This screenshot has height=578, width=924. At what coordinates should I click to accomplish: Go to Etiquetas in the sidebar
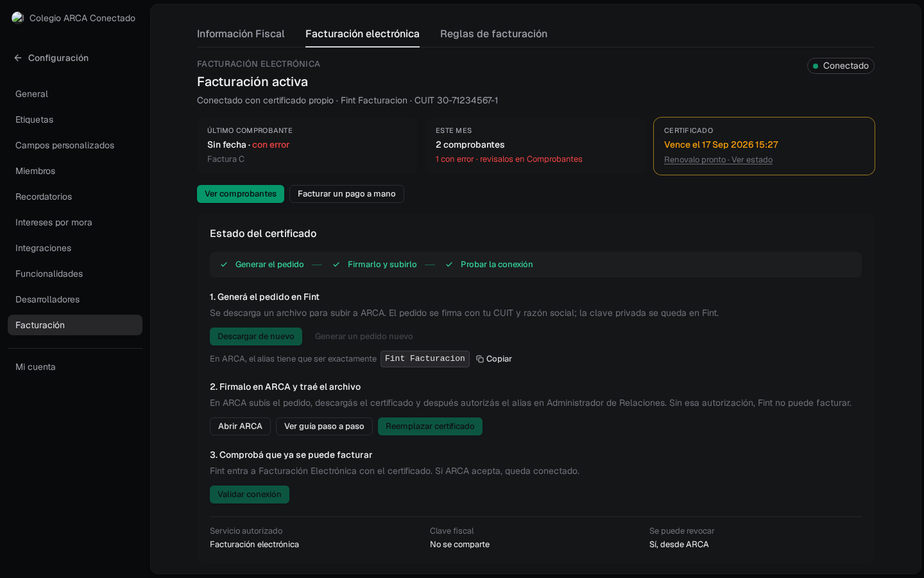tap(75, 119)
